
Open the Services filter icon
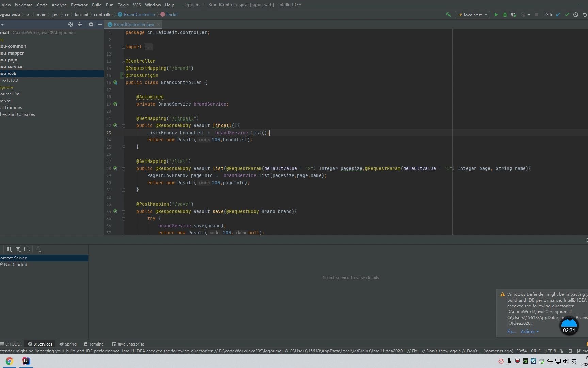click(18, 249)
